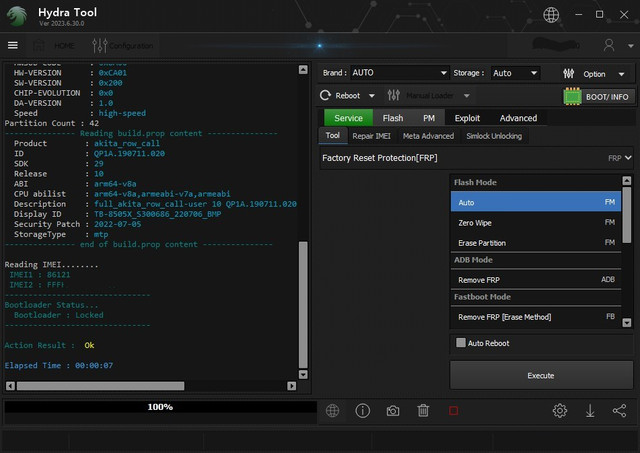The height and width of the screenshot is (453, 640).
Task: Click the BOOT/ INFO button
Action: click(597, 97)
